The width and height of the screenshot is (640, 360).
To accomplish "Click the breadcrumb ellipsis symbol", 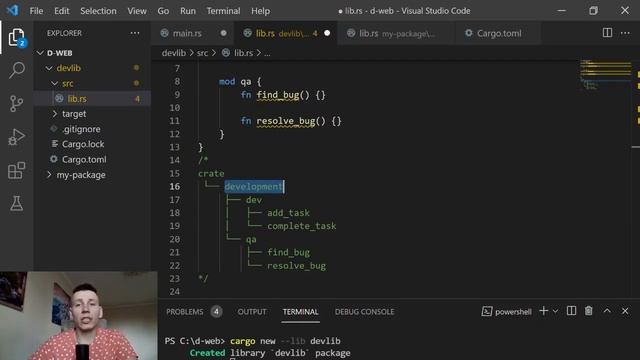I will (x=267, y=53).
